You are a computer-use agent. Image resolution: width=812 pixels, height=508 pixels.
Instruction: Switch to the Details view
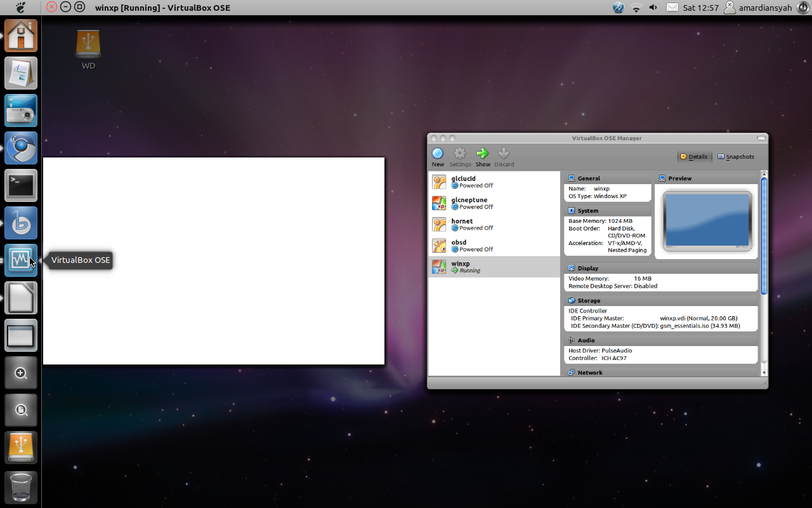tap(693, 157)
